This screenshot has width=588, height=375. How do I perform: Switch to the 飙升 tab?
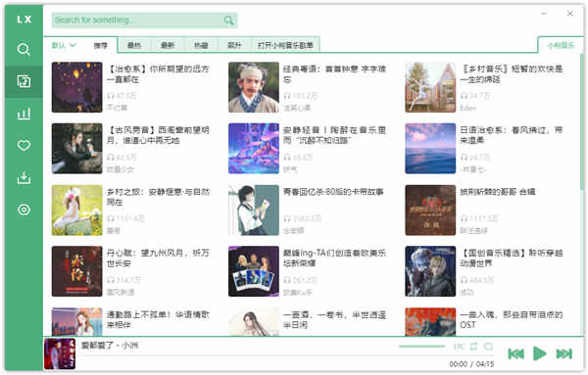coord(234,45)
